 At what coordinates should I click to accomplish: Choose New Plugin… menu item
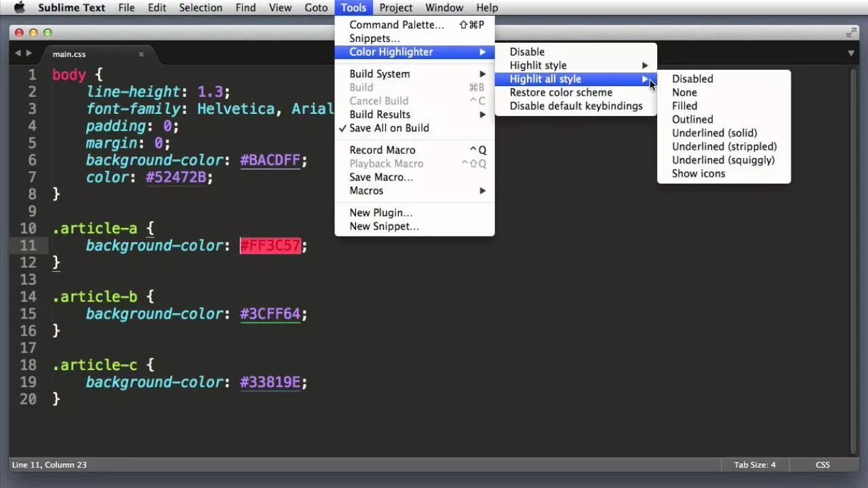click(414, 213)
